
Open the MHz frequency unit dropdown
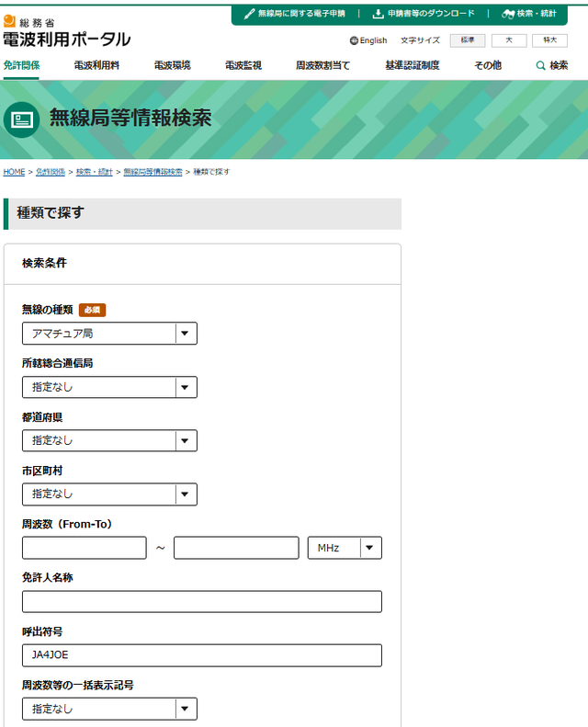(x=345, y=548)
